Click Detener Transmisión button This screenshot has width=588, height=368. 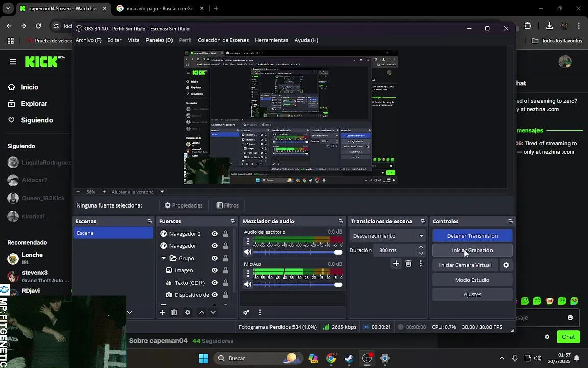[473, 236]
